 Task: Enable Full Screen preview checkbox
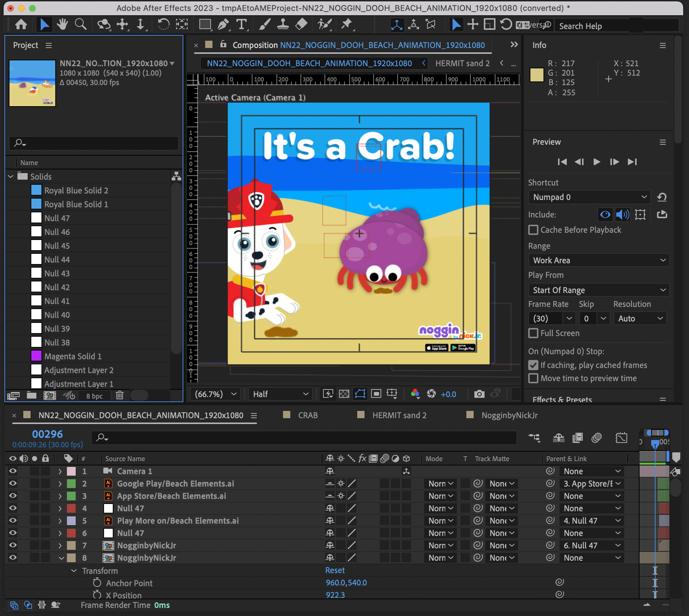tap(533, 333)
